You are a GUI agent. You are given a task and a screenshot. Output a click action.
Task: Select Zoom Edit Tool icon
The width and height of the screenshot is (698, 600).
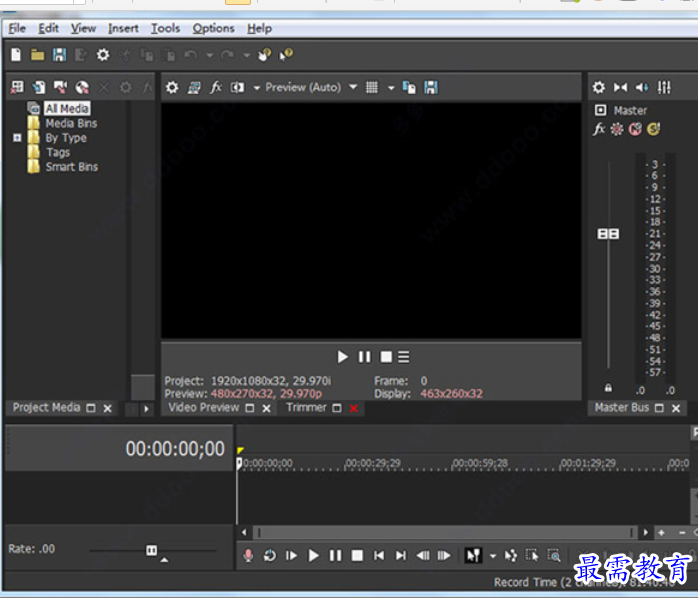pos(554,555)
